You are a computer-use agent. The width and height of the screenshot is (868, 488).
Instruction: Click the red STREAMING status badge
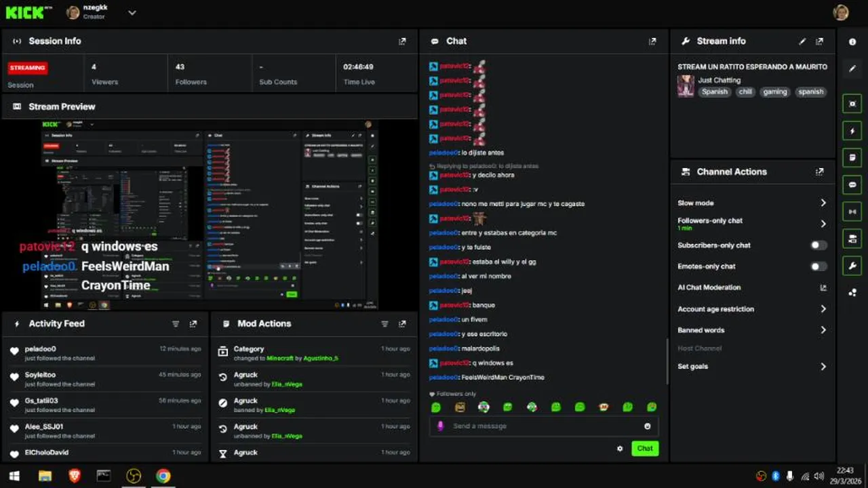[28, 68]
